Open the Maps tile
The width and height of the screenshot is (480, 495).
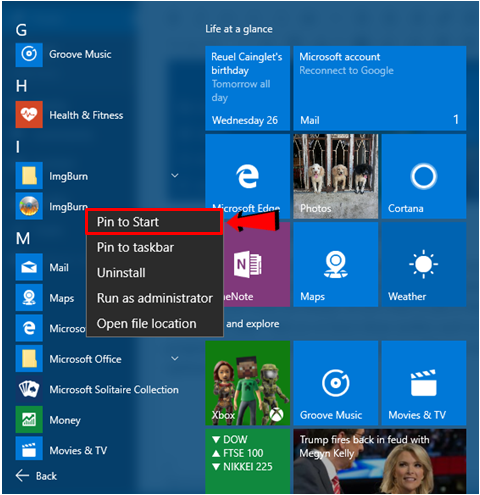(336, 265)
